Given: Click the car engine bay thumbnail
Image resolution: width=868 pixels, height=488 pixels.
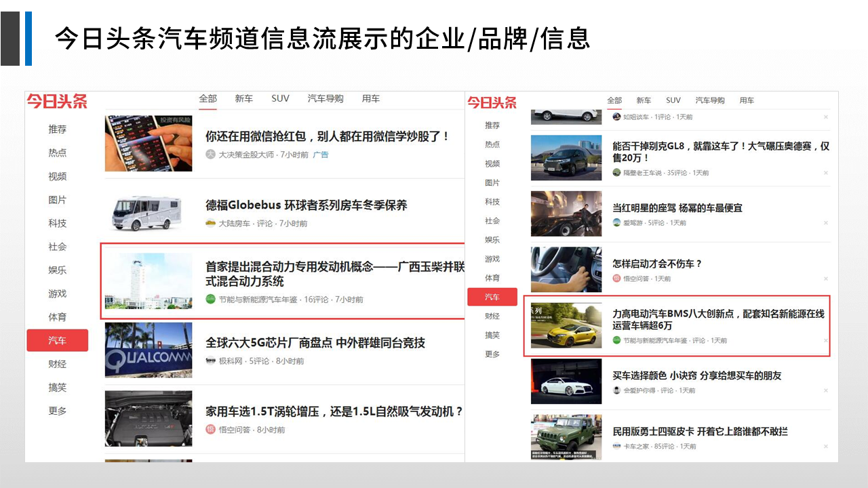Looking at the screenshot, I should (149, 418).
